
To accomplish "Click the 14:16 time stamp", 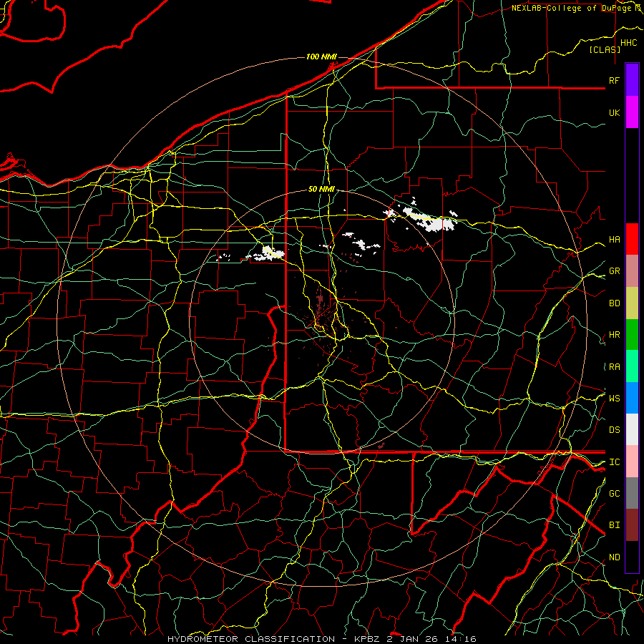I will point(459,639).
